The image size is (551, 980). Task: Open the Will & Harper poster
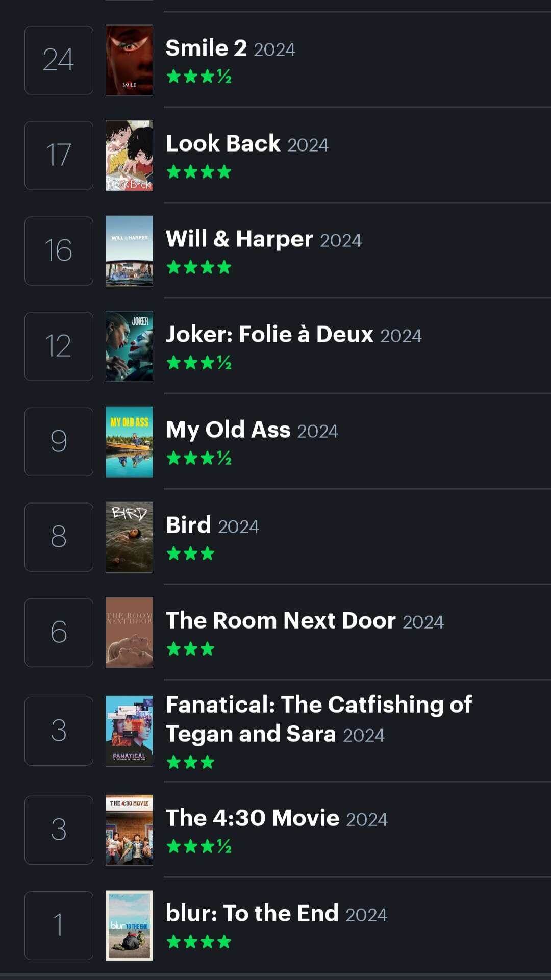[129, 251]
